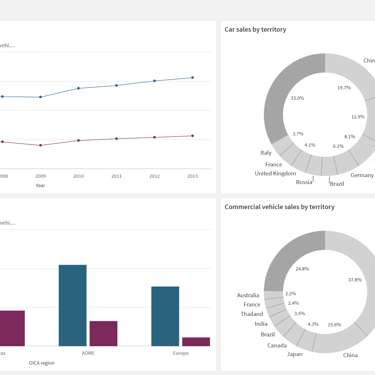Select the blue AOME bar
Viewport: 375px width, 375px height.
pos(73,305)
